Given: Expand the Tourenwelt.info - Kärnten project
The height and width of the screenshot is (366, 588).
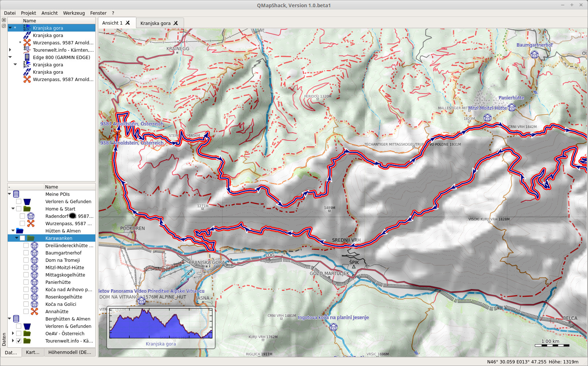Looking at the screenshot, I should 10,50.
